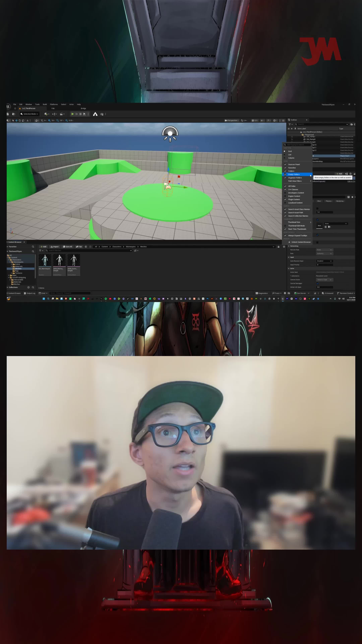Search the Favorites section magnifier icon
The height and width of the screenshot is (644, 362).
tap(33, 247)
